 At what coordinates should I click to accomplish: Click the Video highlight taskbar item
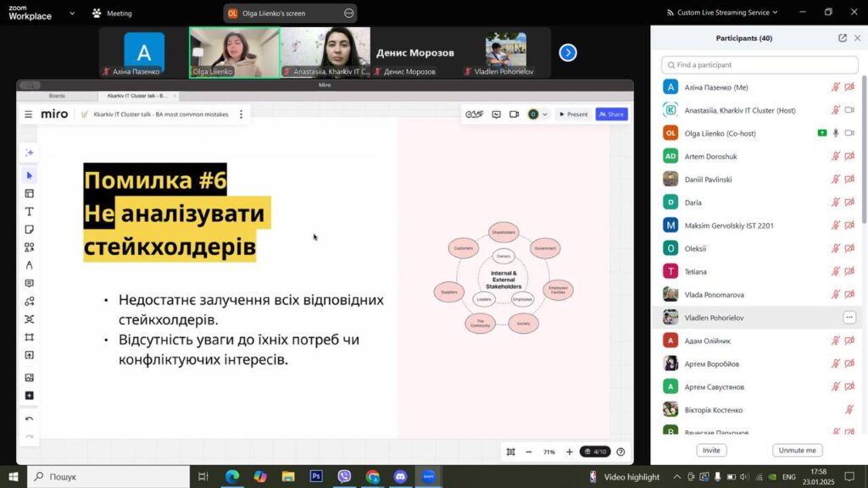click(x=625, y=477)
